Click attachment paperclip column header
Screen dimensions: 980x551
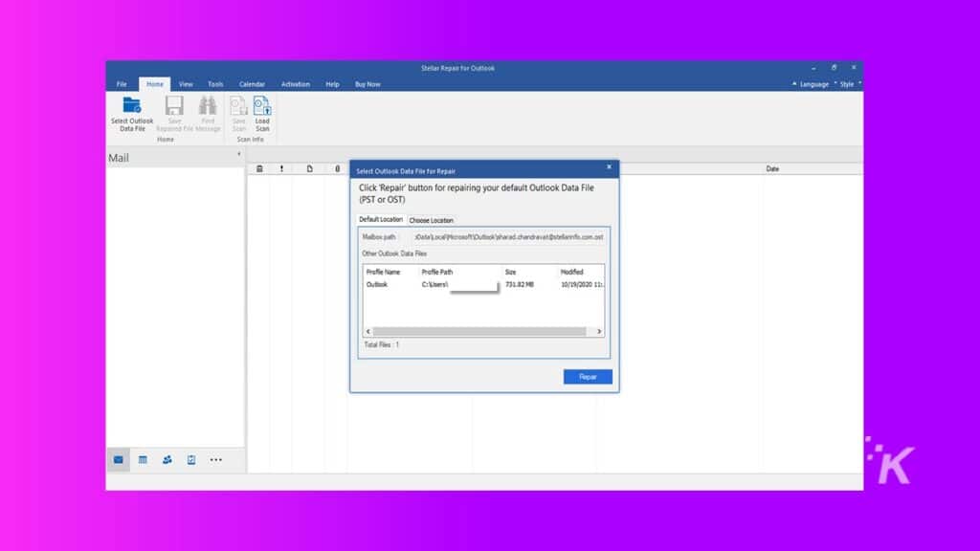point(338,168)
